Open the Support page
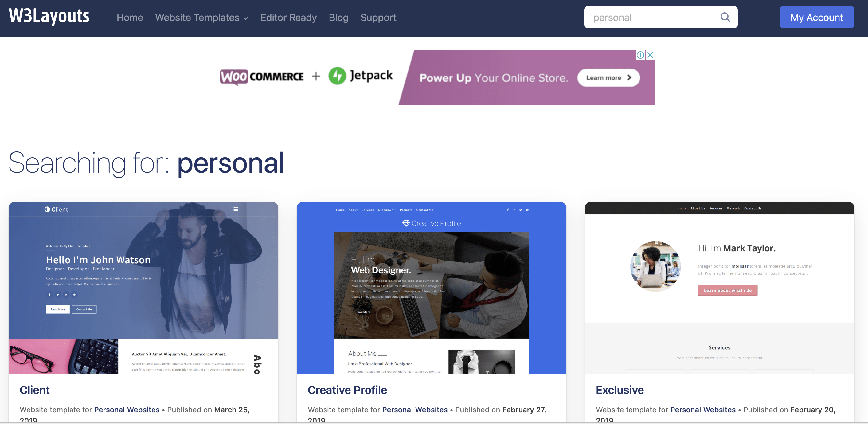868x424 pixels. pyautogui.click(x=378, y=18)
